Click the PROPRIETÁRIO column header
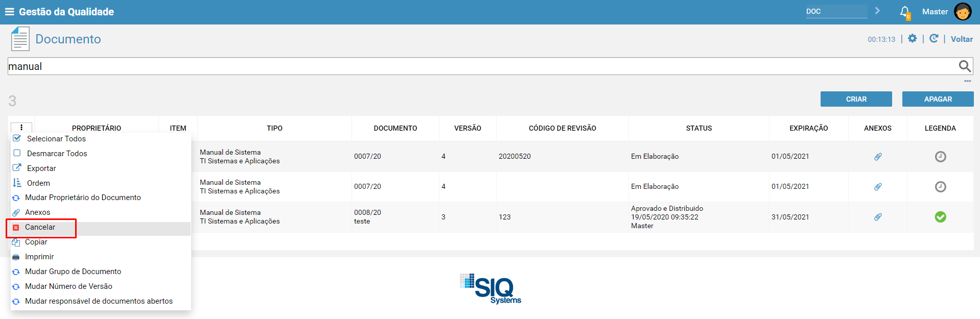980x319 pixels. tap(97, 128)
